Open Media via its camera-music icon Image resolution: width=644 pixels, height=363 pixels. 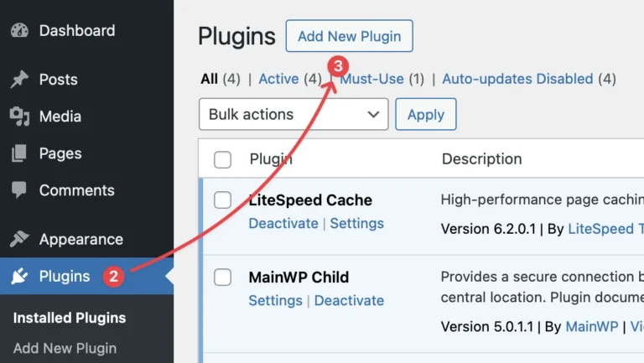[19, 117]
